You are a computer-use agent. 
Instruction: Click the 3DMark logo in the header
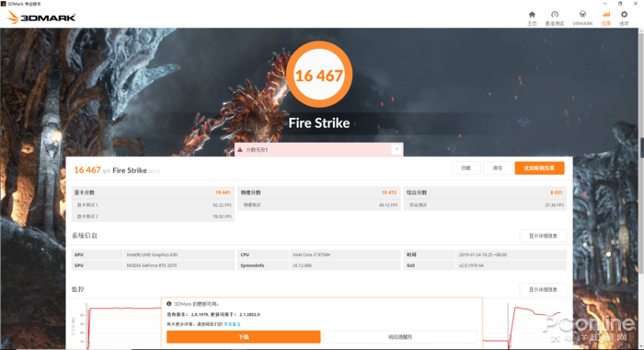41,17
